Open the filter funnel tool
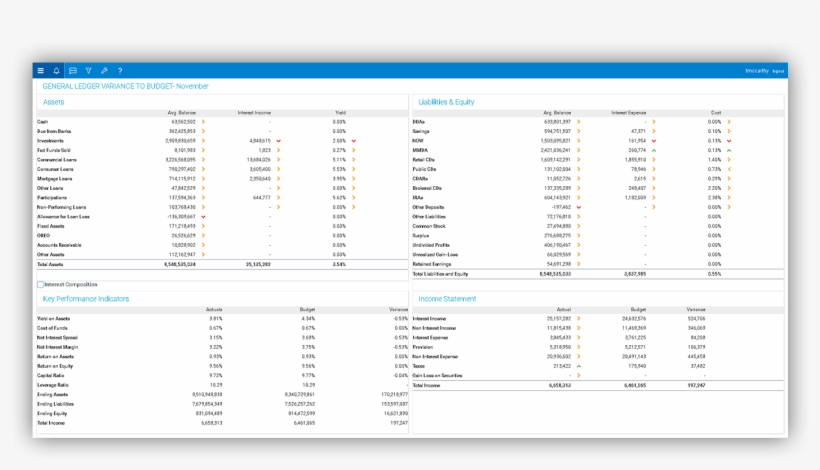820x470 pixels. [88, 71]
